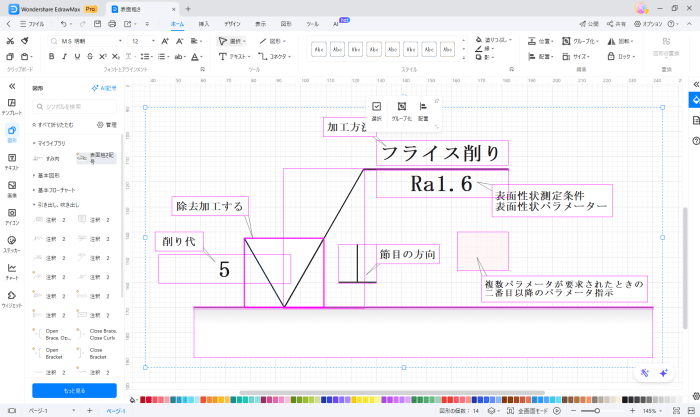Open the ステッカー sidebar panel
The image size is (700, 417).
12,244
